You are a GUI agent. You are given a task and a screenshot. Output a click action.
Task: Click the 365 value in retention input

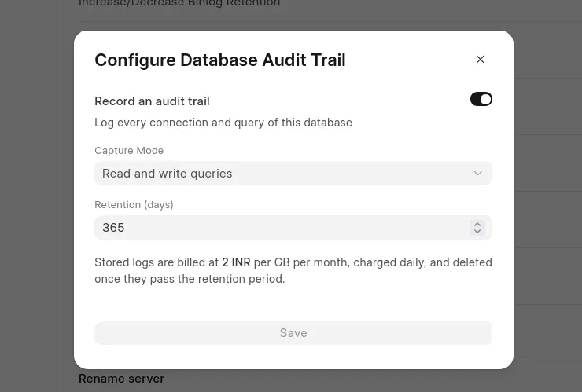tap(113, 227)
